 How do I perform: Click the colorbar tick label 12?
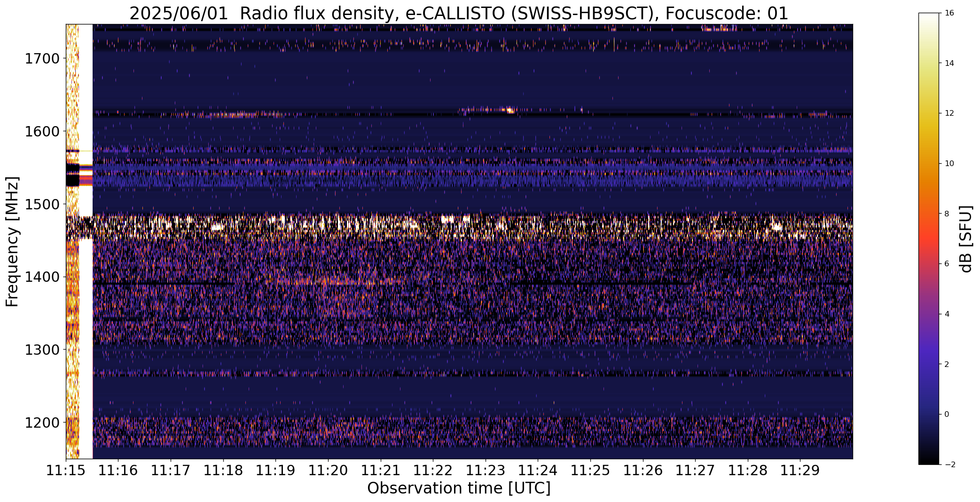[949, 113]
